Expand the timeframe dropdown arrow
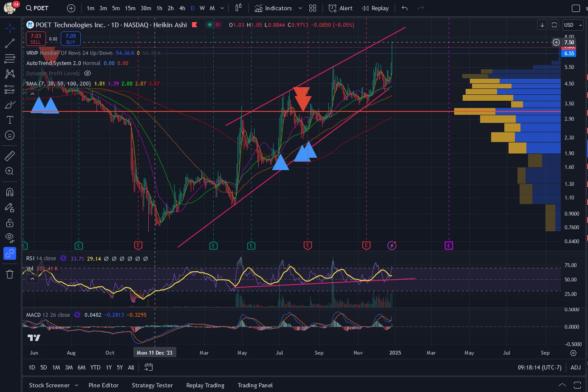The height and width of the screenshot is (392, 588). 222,8
